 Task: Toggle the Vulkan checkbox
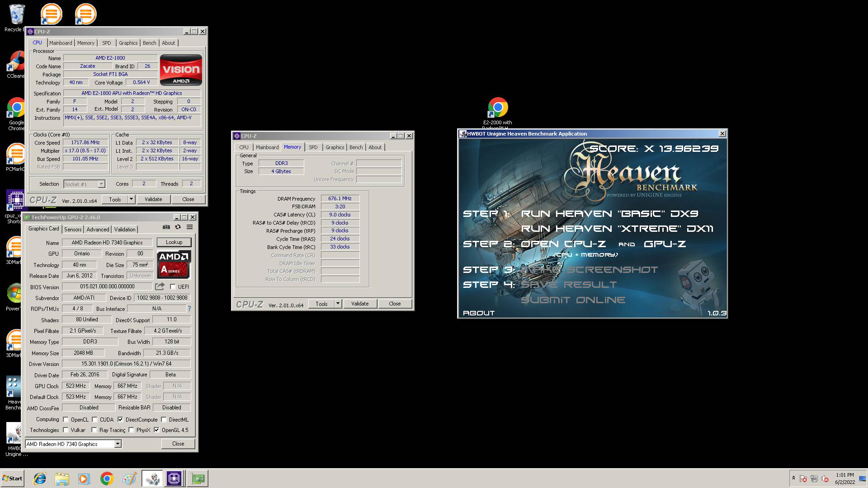[x=66, y=430]
